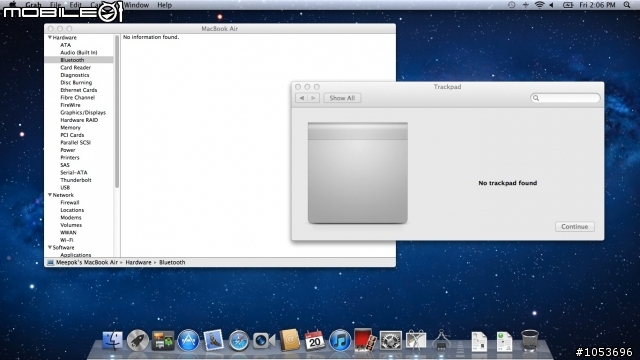The image size is (640, 360).
Task: Click the trackpad illustration image
Action: point(358,173)
